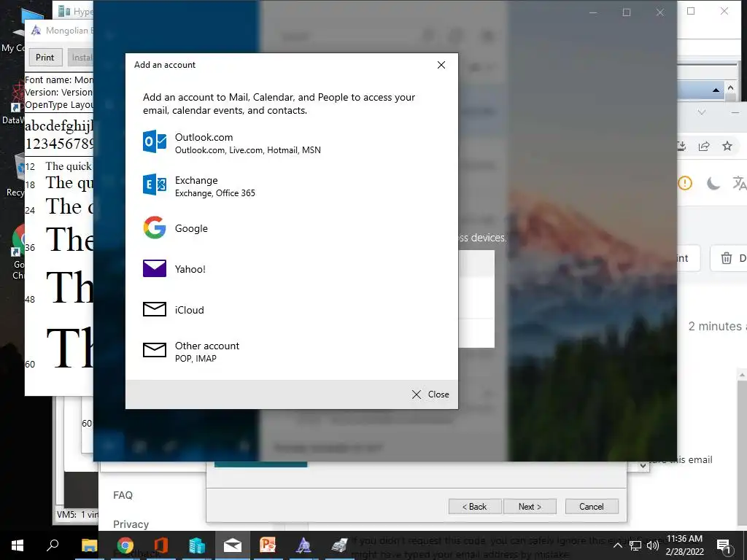Click the Chrome share page icon

[704, 146]
